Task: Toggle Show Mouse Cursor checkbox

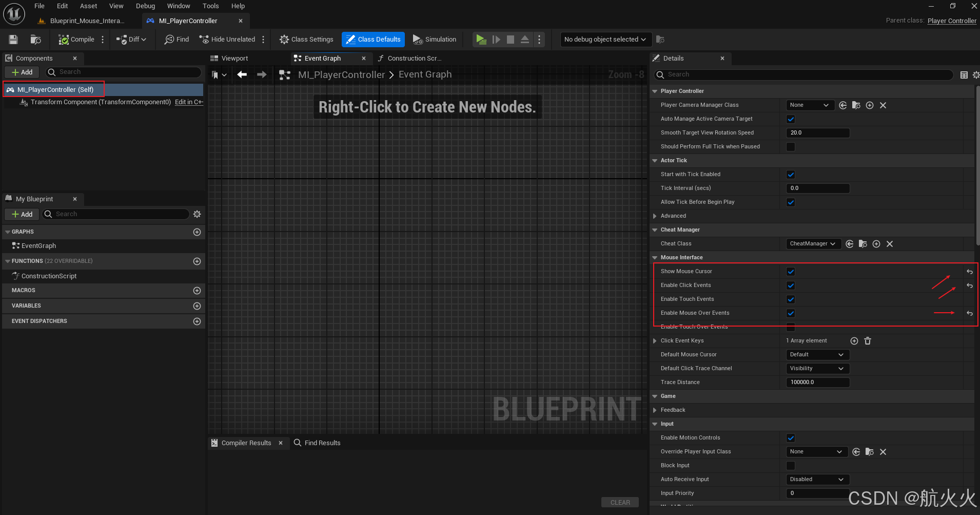Action: (x=791, y=272)
